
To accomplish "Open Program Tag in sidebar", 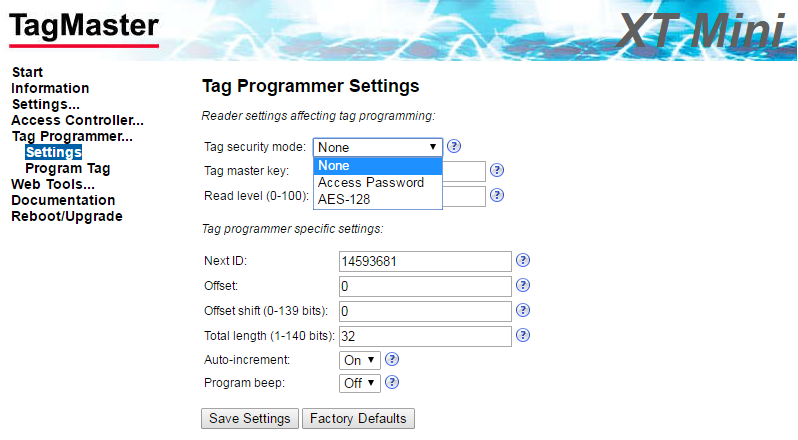I will point(68,168).
